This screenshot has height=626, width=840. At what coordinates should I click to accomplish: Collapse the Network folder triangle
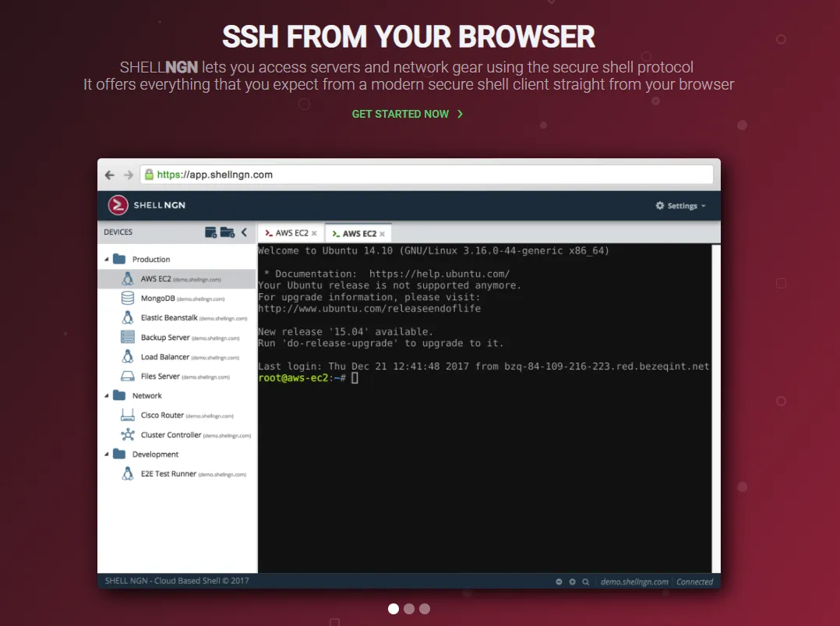106,395
